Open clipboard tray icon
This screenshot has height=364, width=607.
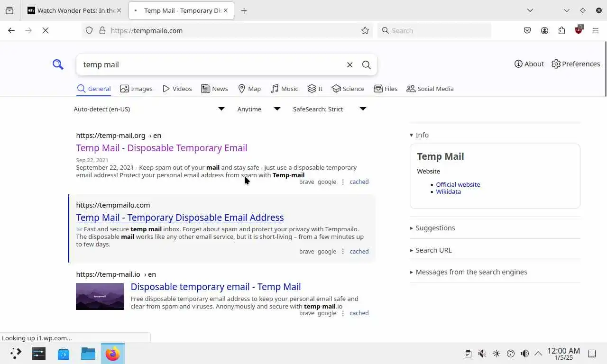pos(468,354)
